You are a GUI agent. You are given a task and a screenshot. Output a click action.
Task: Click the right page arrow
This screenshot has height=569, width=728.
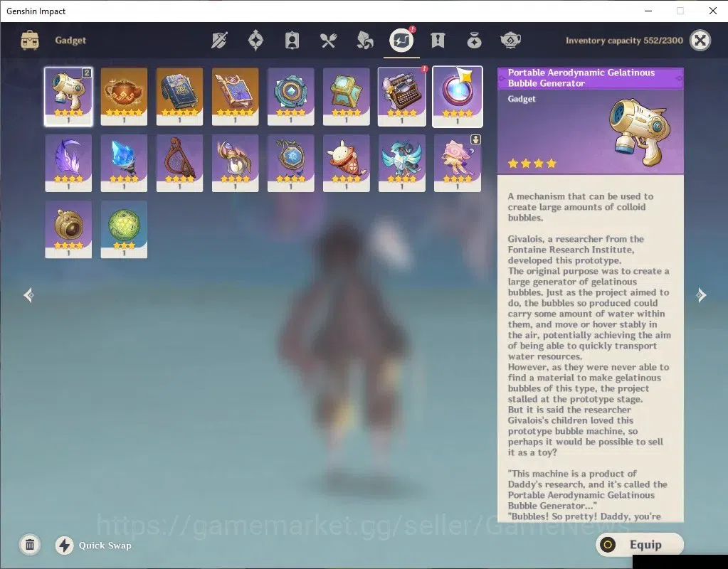coord(701,294)
